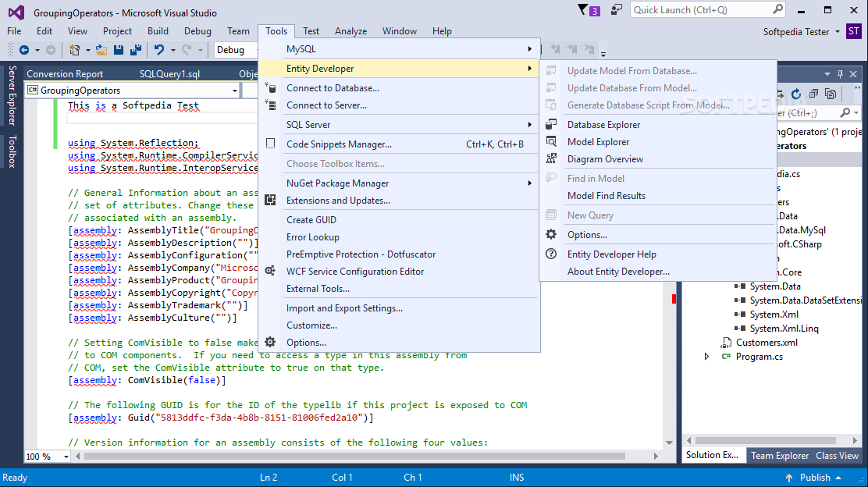Click the gear icon of Entity Developer Options
868x487 pixels.
pos(551,234)
